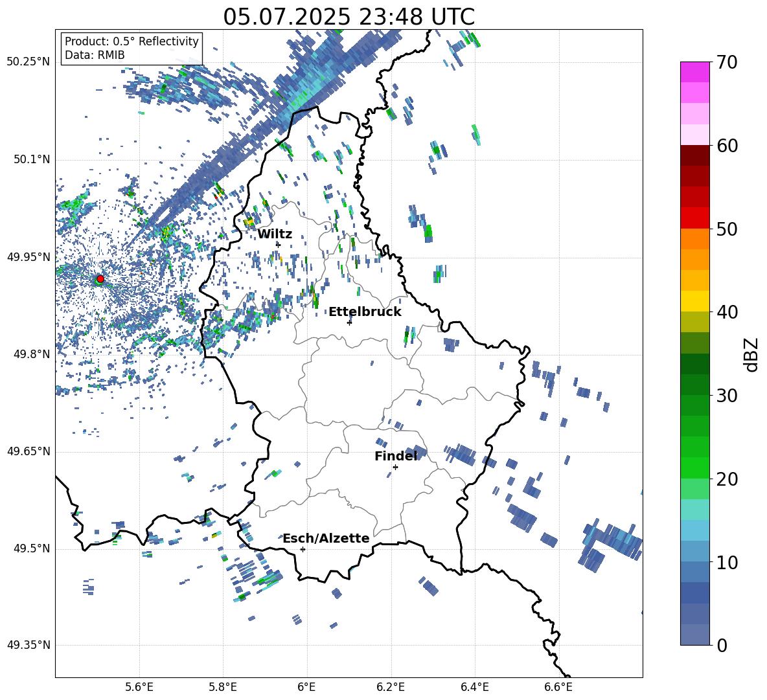Click the 6°E longitude label
Viewport: 767px width, 700px height.
306,687
